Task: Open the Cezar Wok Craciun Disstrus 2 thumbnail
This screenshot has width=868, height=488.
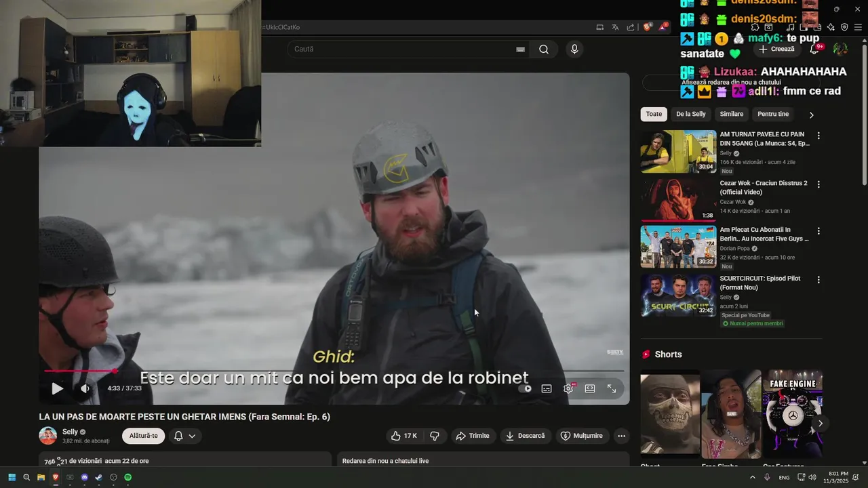Action: [x=678, y=200]
